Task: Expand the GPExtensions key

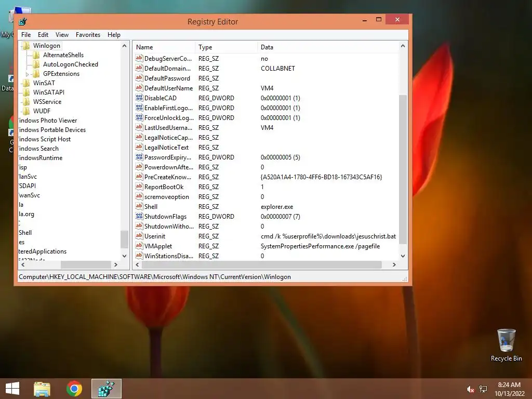Action: tap(27, 74)
